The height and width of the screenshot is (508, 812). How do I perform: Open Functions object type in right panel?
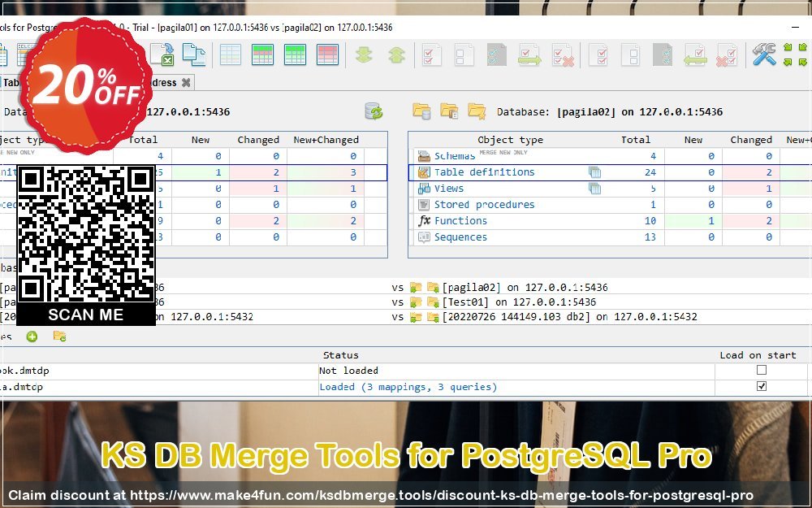click(x=460, y=221)
